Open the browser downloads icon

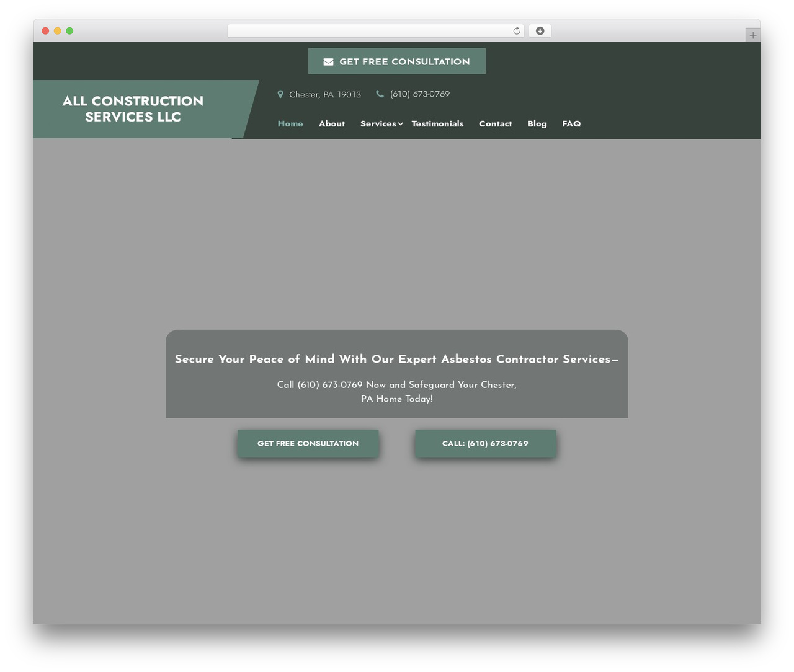point(540,31)
